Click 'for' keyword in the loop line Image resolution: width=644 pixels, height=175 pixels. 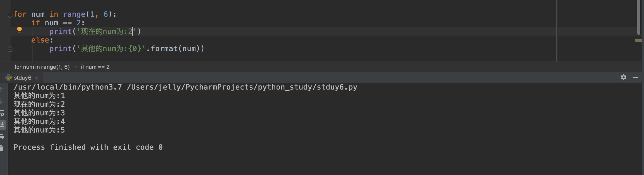(20, 14)
